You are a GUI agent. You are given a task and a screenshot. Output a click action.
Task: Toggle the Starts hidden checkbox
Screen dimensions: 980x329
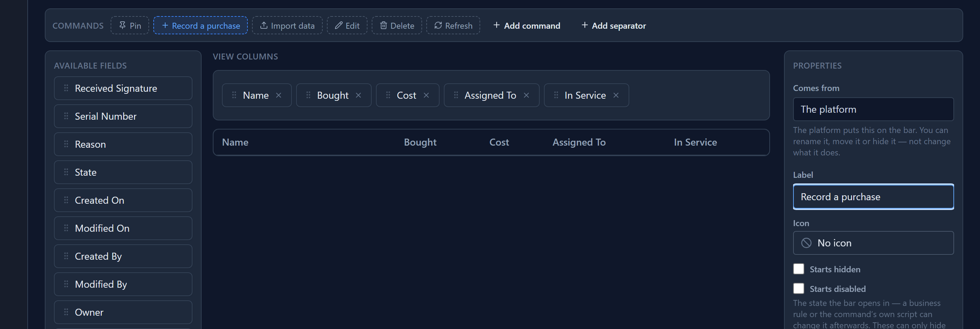(x=799, y=269)
